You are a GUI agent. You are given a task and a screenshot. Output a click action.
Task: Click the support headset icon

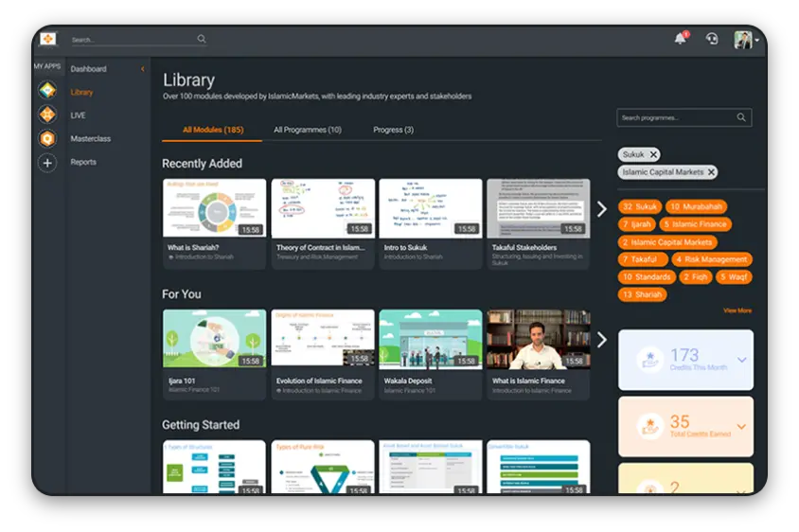[712, 39]
